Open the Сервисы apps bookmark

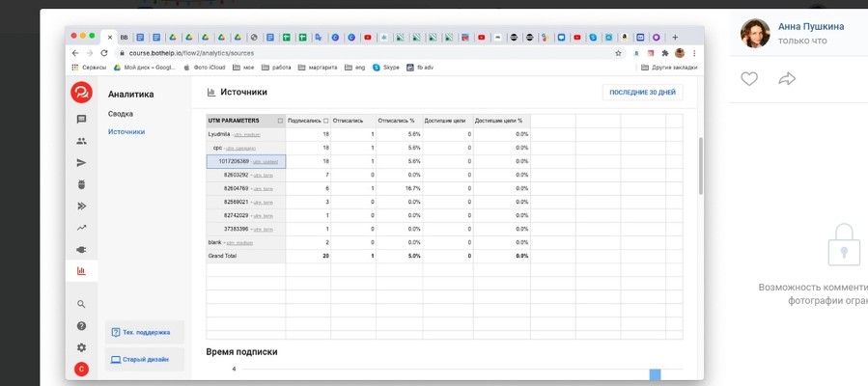[89, 68]
